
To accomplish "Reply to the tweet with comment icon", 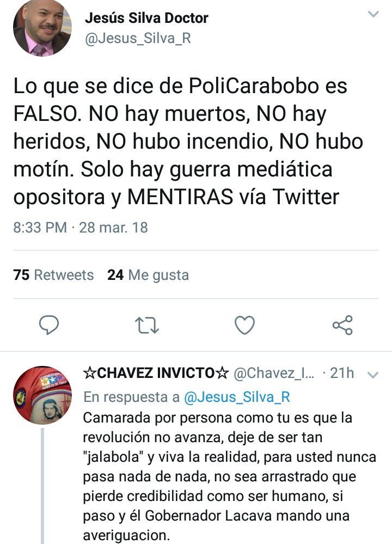I will (49, 325).
